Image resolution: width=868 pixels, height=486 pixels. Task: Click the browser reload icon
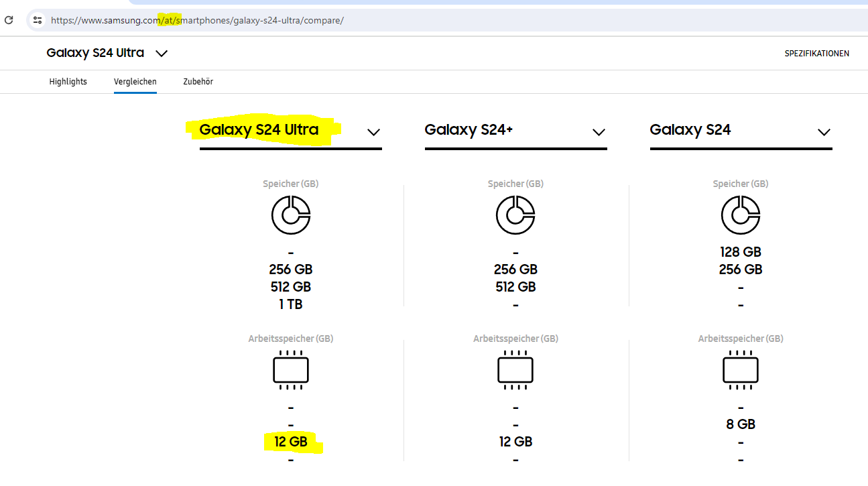click(x=9, y=20)
